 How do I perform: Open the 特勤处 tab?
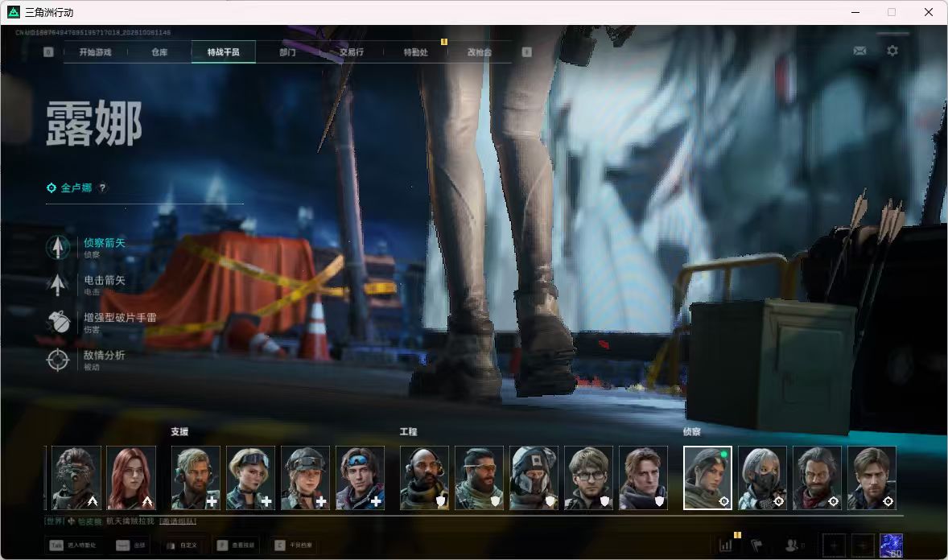click(415, 52)
